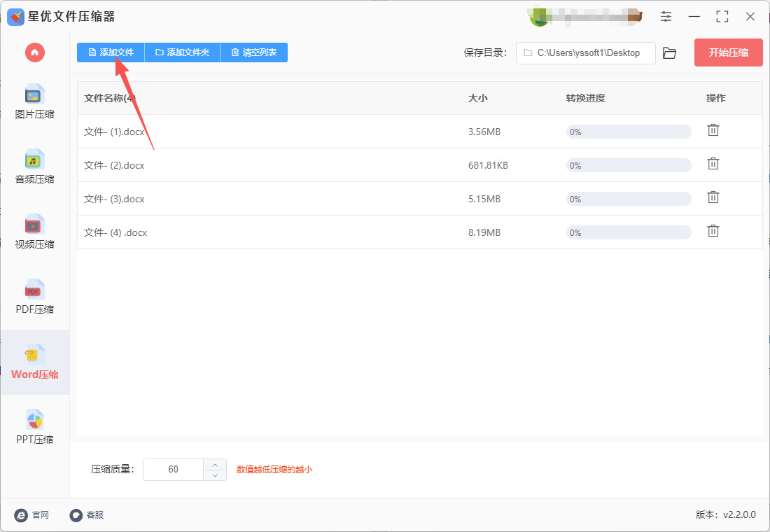Image resolution: width=770 pixels, height=532 pixels.
Task: Increase compression quality with up arrow
Action: 215,464
